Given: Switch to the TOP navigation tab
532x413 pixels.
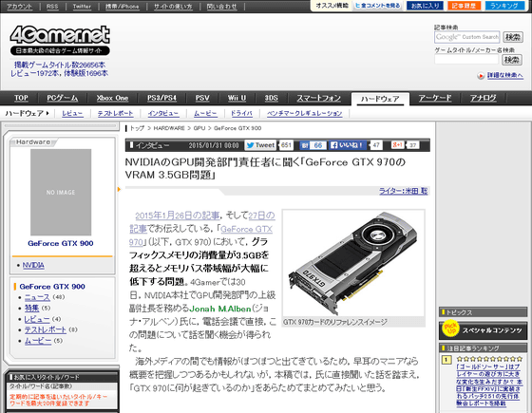Looking at the screenshot, I should (x=21, y=98).
